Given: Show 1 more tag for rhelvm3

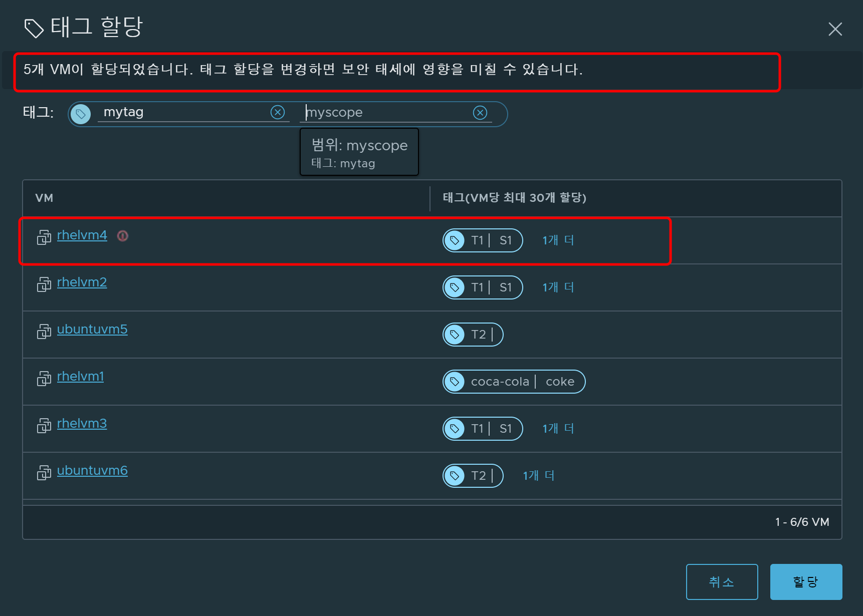Looking at the screenshot, I should click(x=558, y=429).
